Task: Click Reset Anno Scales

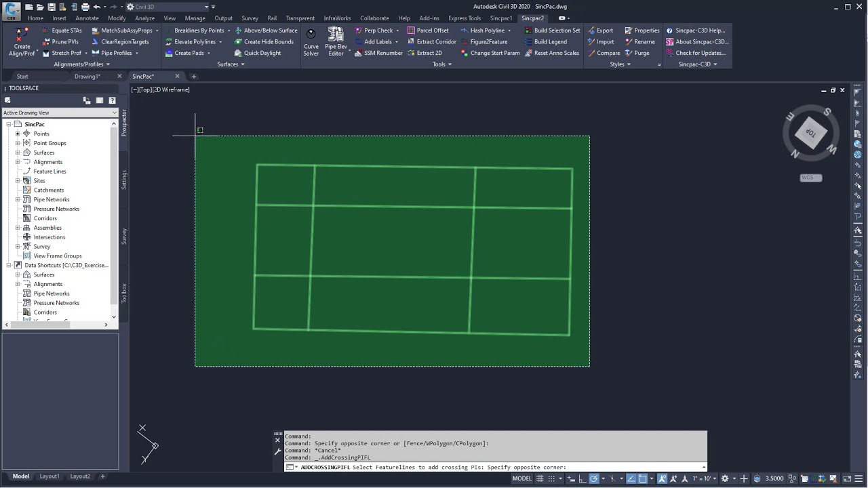Action: (551, 53)
